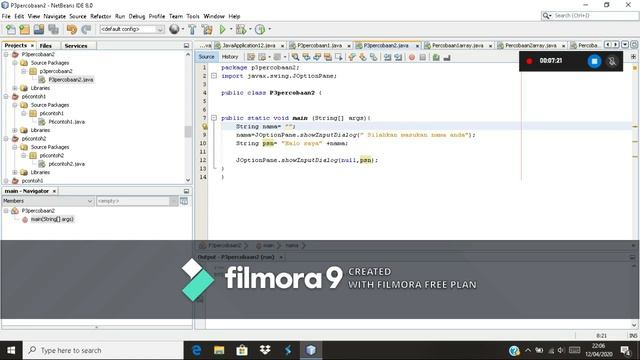
Task: Click the Navigator filter icon beside empty field
Action: [184, 201]
